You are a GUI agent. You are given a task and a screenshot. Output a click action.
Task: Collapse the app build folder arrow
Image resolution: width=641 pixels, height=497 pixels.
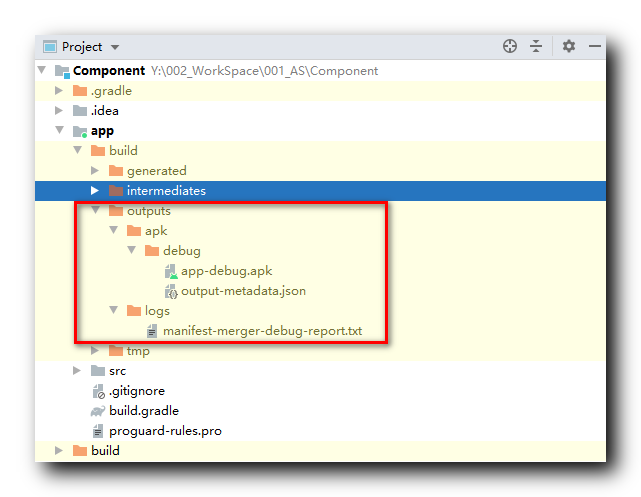point(78,150)
